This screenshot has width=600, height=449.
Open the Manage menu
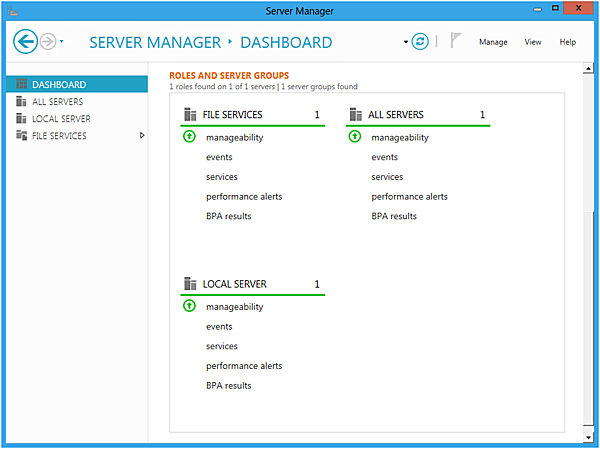(x=493, y=42)
